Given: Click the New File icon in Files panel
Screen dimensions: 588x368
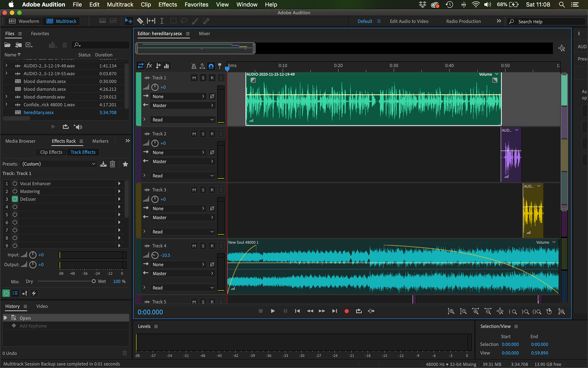Looking at the screenshot, I should click(x=29, y=45).
